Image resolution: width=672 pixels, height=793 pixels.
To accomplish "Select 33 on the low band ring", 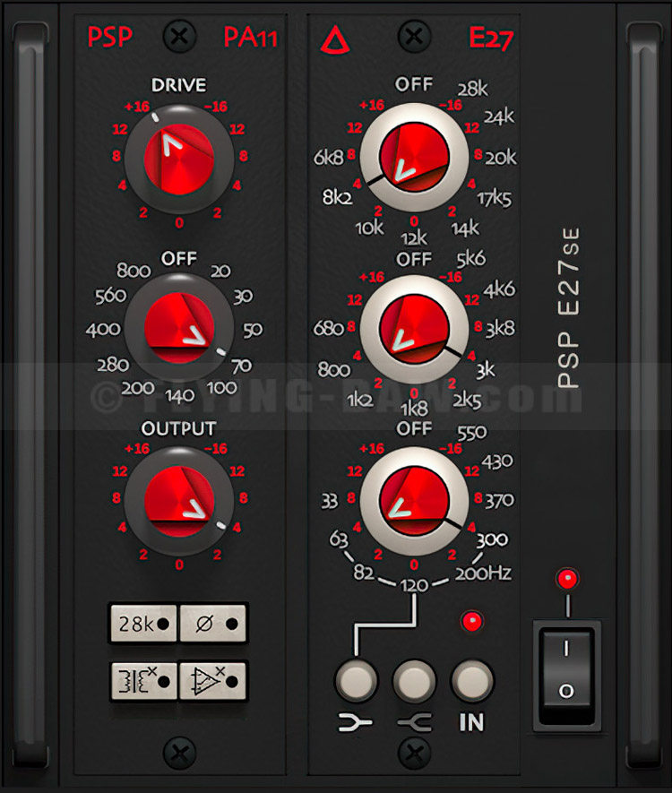I will [329, 501].
